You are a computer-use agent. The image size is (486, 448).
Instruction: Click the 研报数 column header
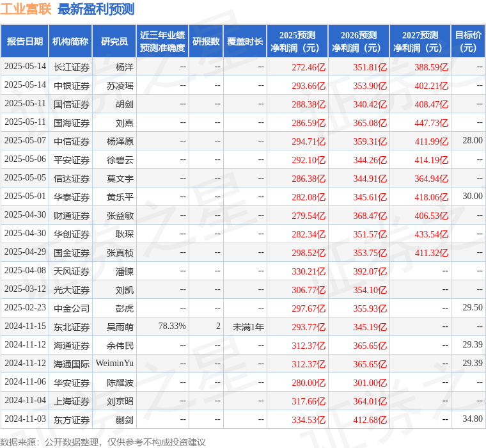pyautogui.click(x=206, y=42)
